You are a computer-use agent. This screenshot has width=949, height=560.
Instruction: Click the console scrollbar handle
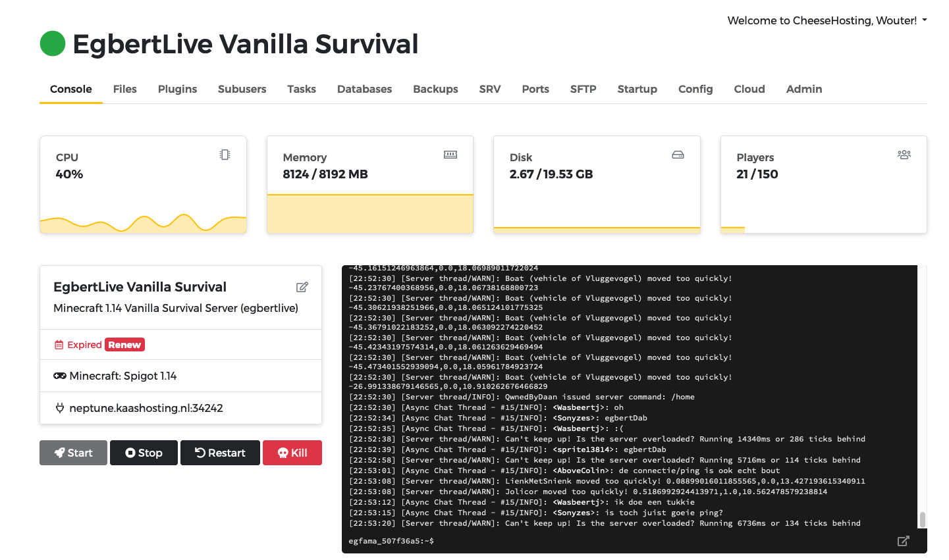[x=922, y=519]
